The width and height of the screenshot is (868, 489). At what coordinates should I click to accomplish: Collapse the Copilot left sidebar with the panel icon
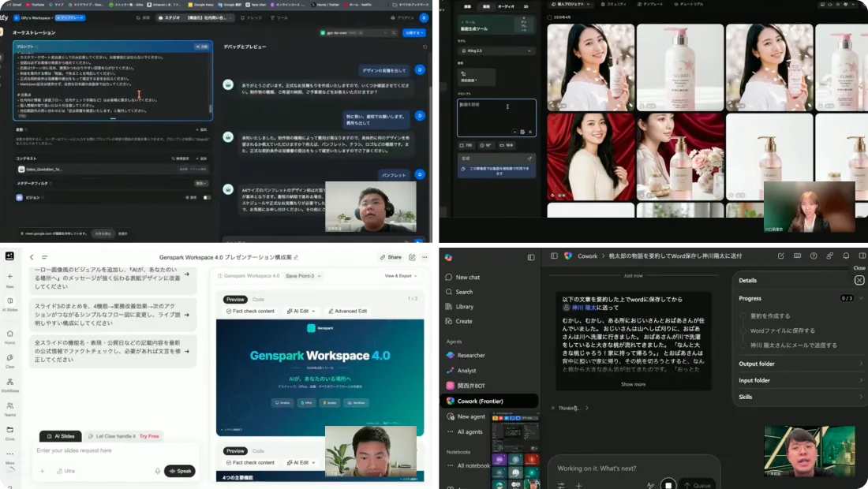point(531,257)
